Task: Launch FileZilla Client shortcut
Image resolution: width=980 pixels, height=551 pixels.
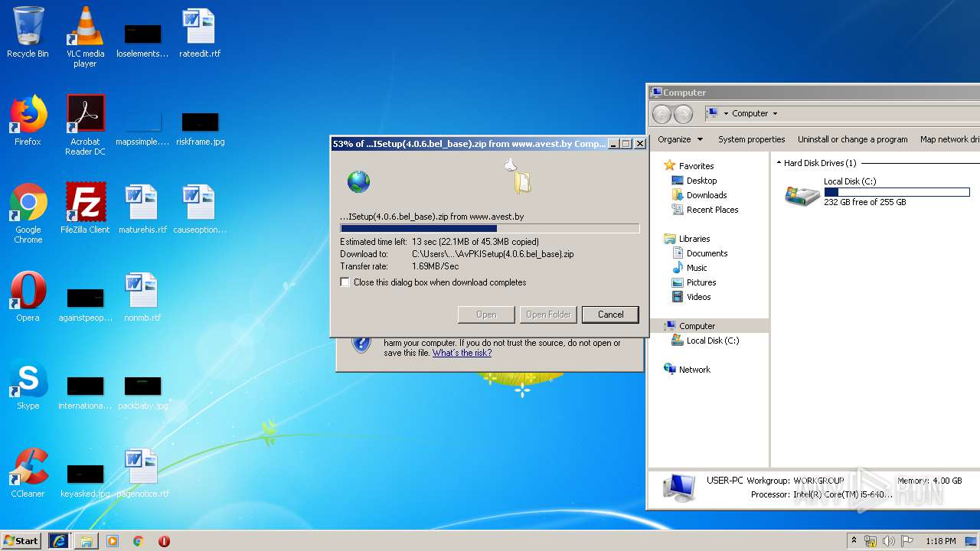Action: pos(85,208)
